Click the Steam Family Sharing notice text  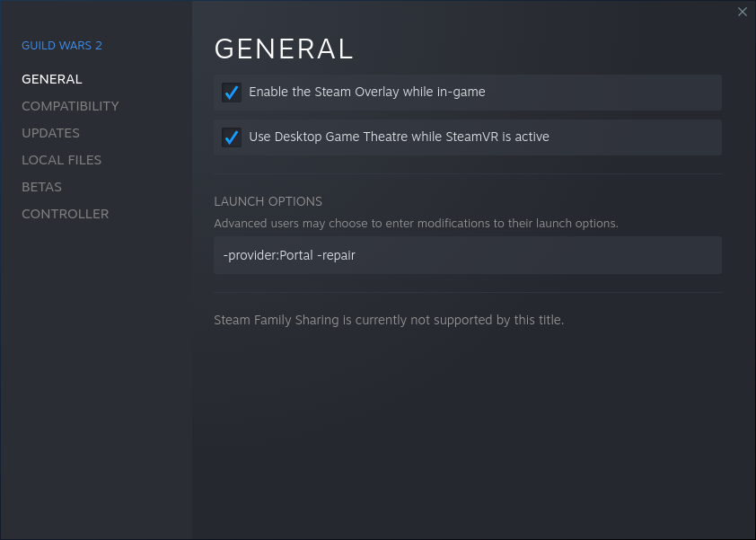pyautogui.click(x=389, y=320)
